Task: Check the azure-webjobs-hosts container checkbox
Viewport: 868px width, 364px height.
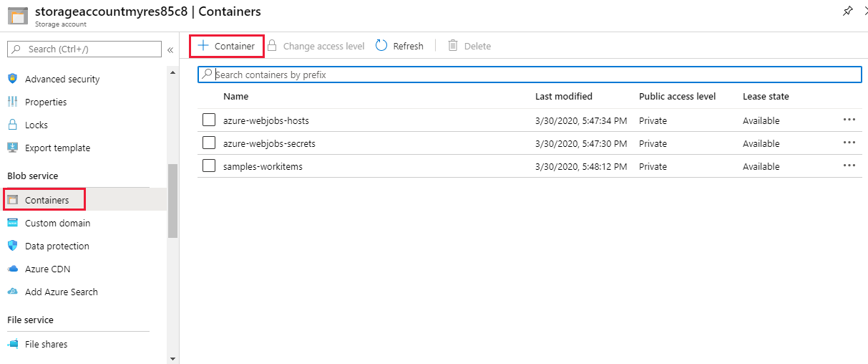Action: tap(209, 120)
